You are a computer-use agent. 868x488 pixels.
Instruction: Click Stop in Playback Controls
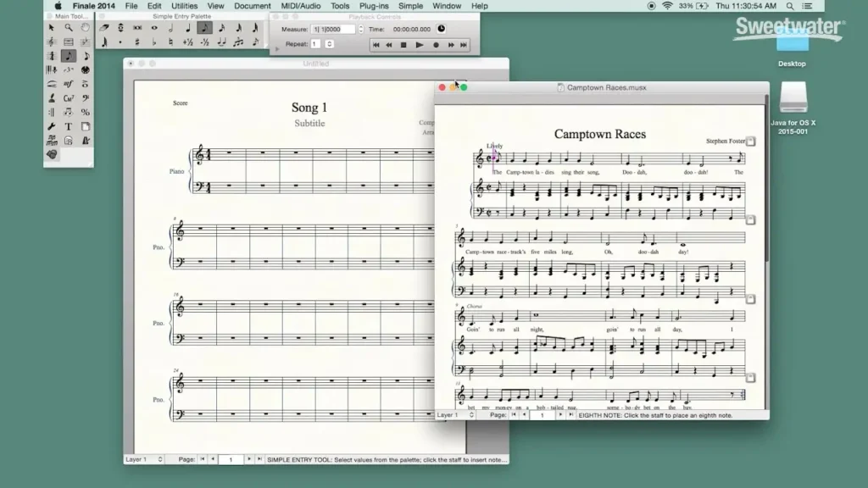pos(403,45)
